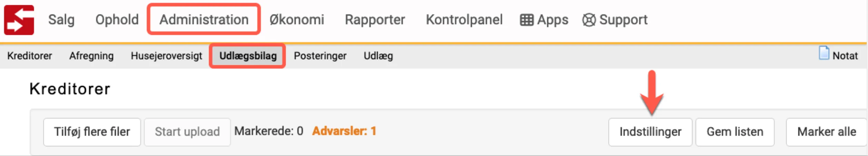Image resolution: width=868 pixels, height=156 pixels.
Task: Go to the Rapporter menu
Action: (x=375, y=20)
